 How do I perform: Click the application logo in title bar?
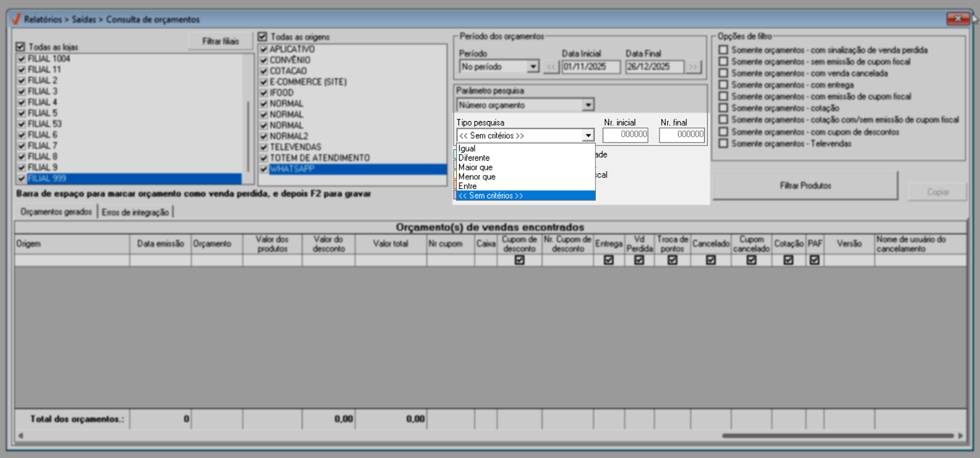tap(16, 19)
